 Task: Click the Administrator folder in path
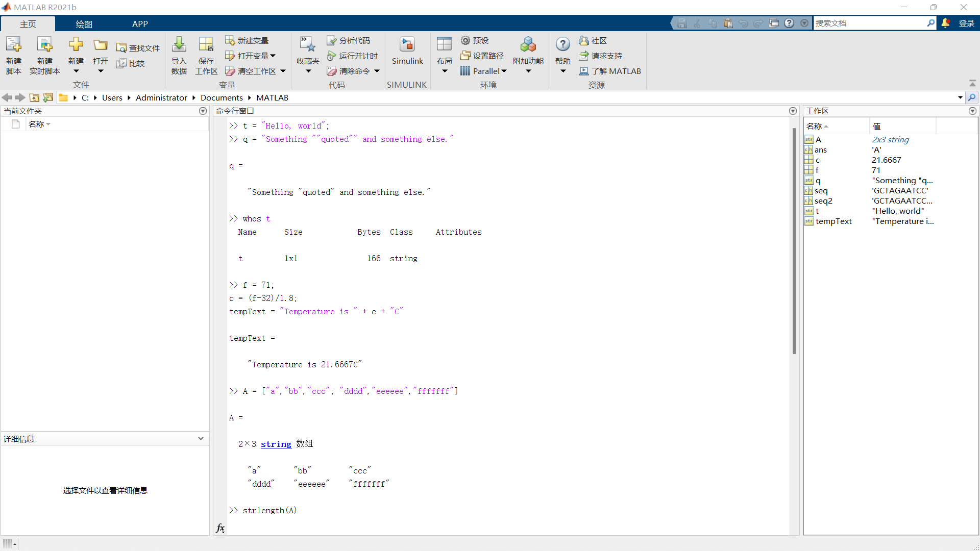click(161, 97)
